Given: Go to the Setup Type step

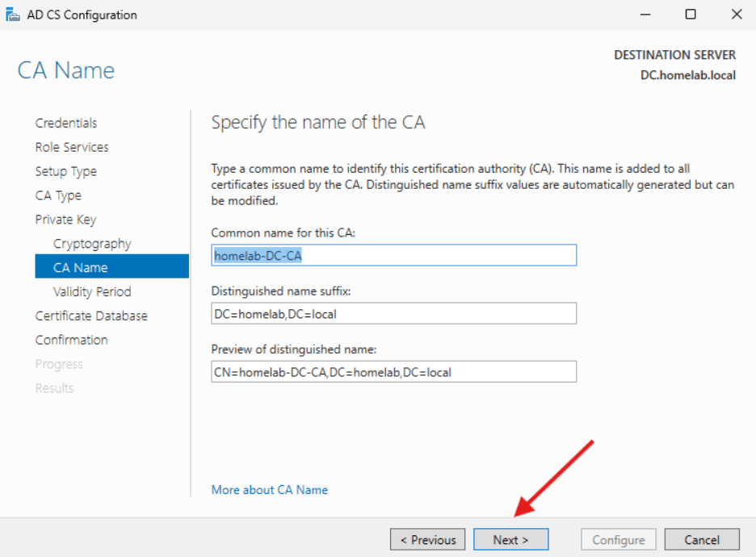Looking at the screenshot, I should tap(65, 171).
